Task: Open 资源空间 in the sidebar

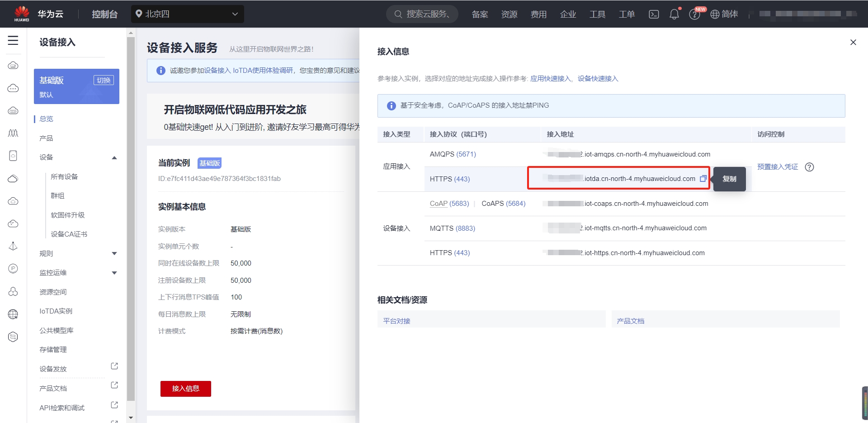Action: 53,292
